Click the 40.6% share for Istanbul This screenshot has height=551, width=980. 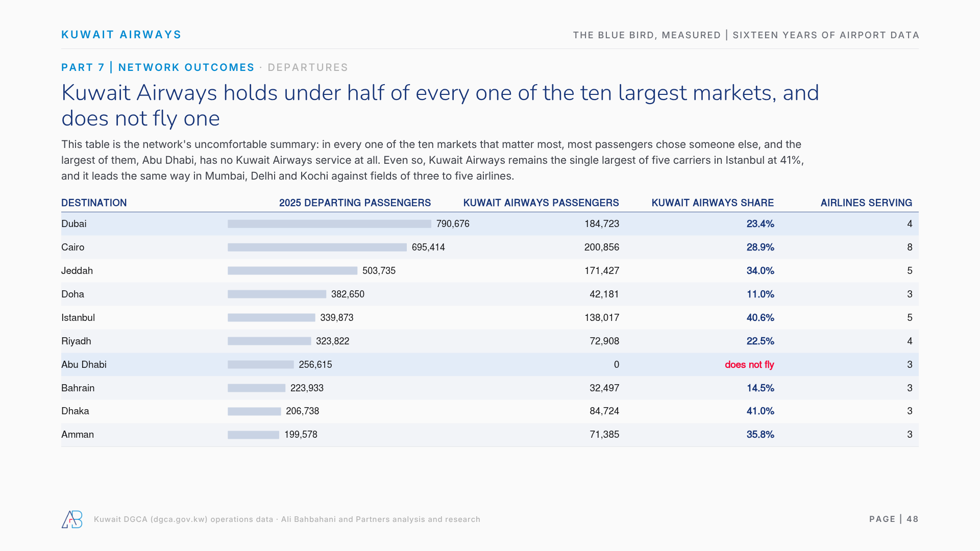(x=760, y=318)
